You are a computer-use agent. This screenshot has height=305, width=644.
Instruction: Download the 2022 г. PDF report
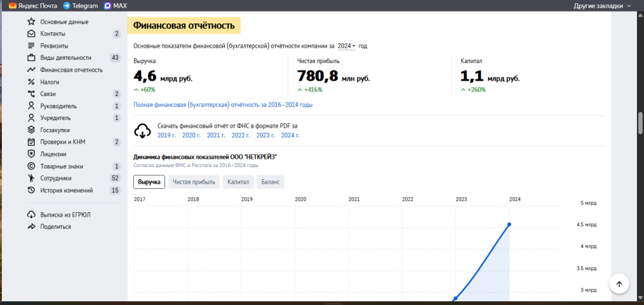(x=240, y=135)
